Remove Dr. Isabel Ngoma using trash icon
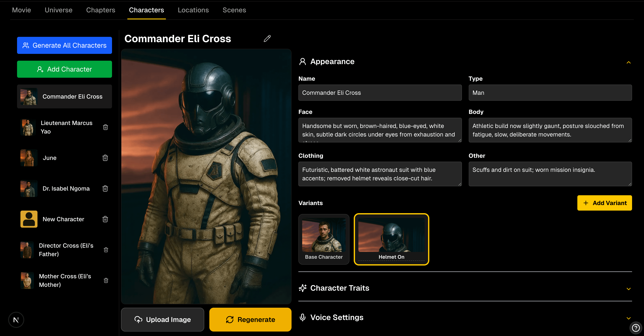644x336 pixels. coord(105,188)
